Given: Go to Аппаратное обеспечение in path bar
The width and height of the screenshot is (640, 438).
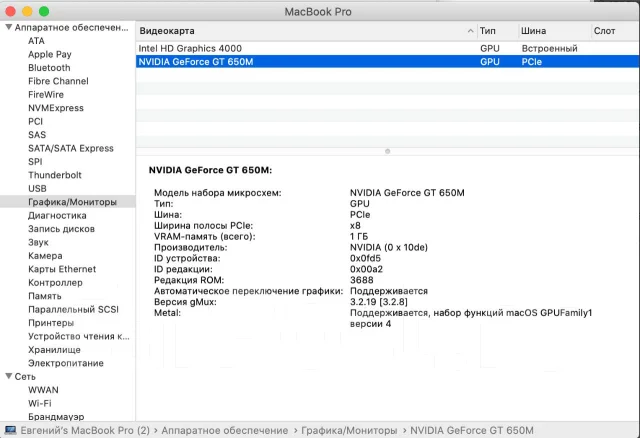Looking at the screenshot, I should [224, 431].
